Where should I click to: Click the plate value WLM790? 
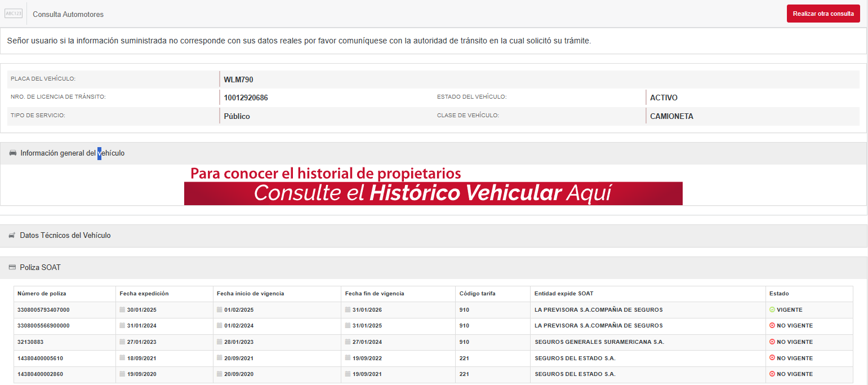pyautogui.click(x=238, y=79)
